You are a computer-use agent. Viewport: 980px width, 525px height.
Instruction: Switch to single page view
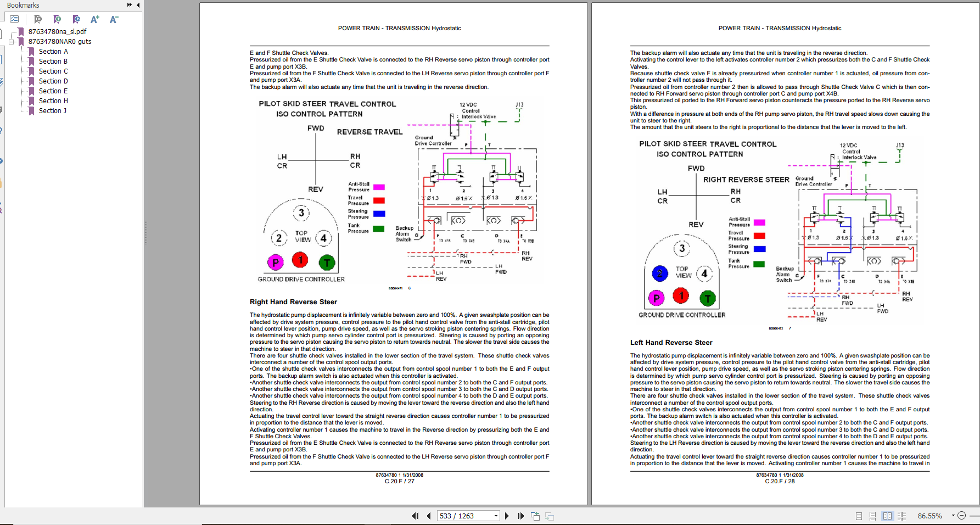pos(859,516)
